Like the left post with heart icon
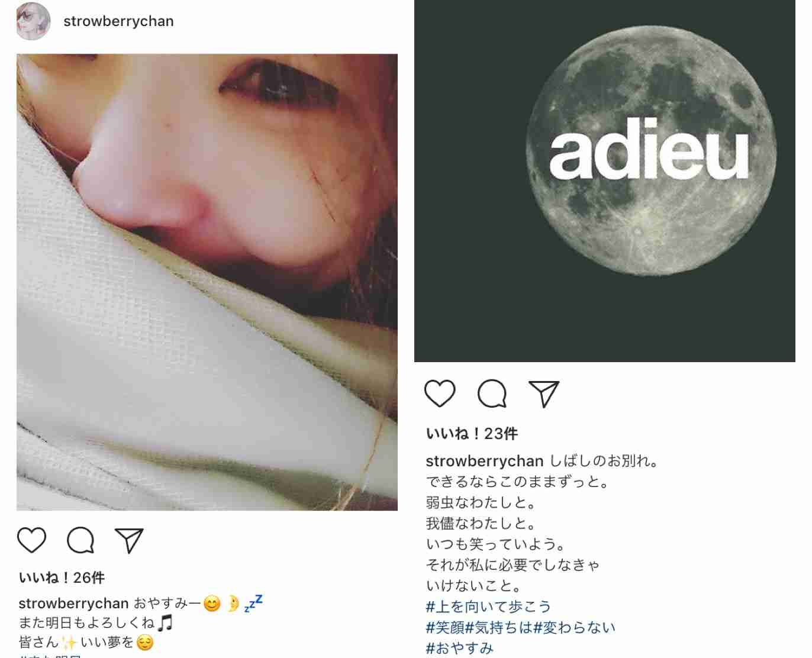Image resolution: width=812 pixels, height=658 pixels. tap(31, 540)
